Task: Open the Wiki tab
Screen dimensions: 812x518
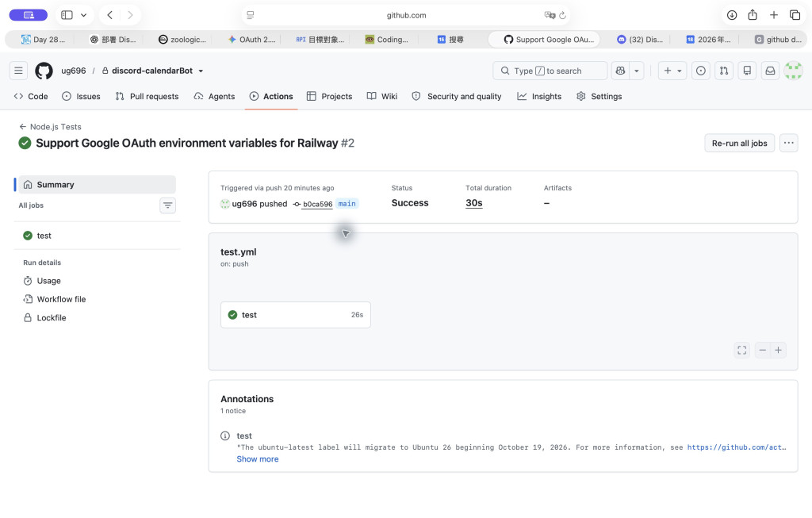Action: (x=382, y=96)
